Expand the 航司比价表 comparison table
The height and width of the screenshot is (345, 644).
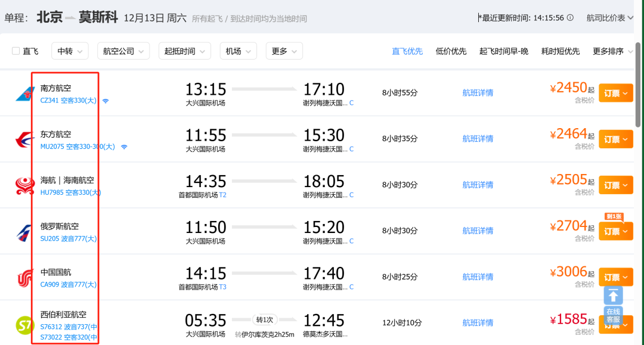coord(609,18)
